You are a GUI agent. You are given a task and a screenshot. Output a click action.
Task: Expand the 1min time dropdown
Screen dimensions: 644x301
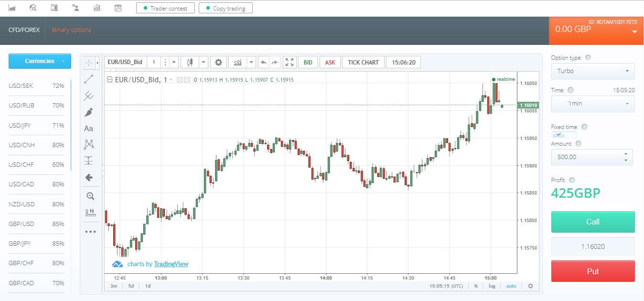pyautogui.click(x=592, y=104)
